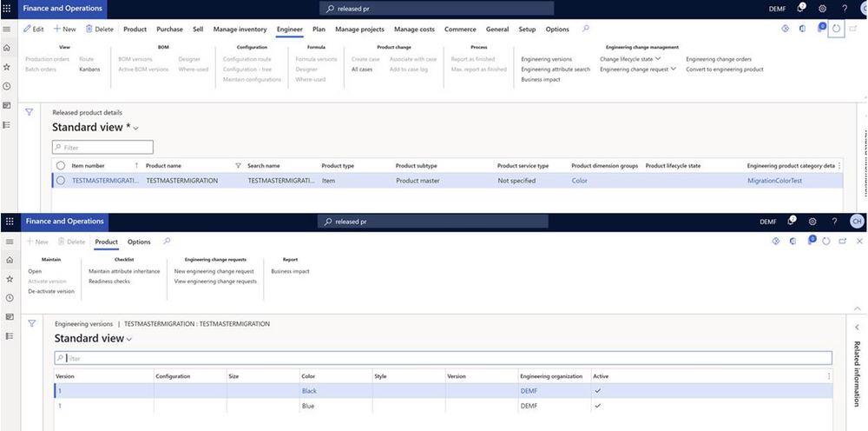This screenshot has height=431, width=868.
Task: Open Recent clock icon in bottom window sidebar
Action: click(10, 298)
